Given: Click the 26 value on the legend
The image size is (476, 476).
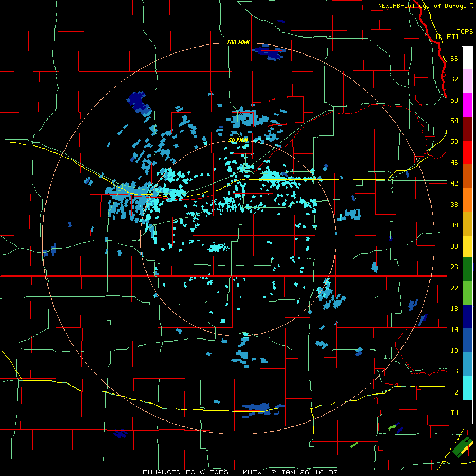Looking at the screenshot, I should tap(454, 267).
